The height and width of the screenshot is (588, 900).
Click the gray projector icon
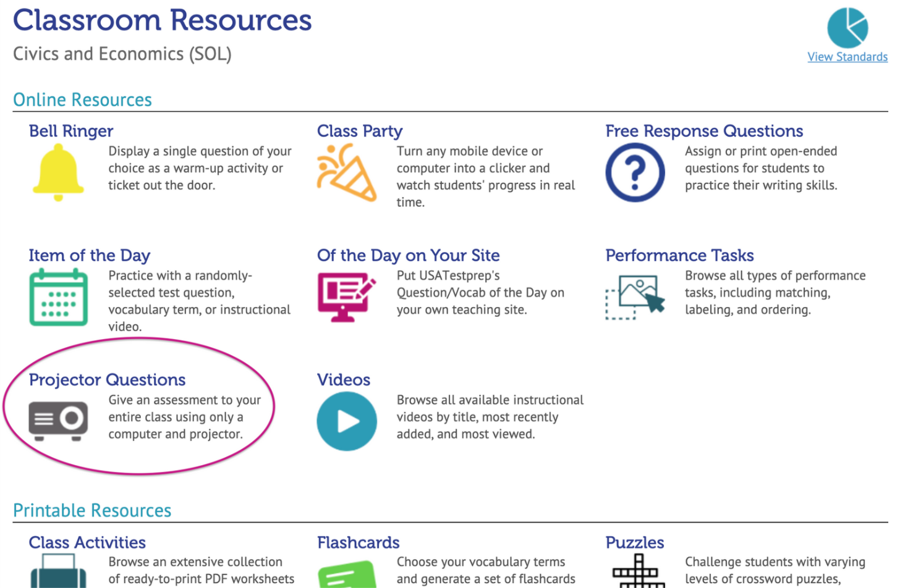[x=58, y=421]
